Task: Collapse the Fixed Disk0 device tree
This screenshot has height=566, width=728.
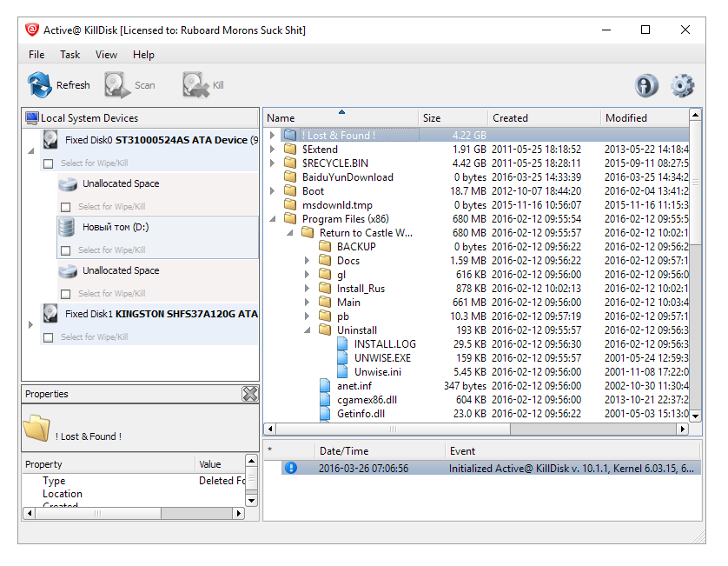Action: [x=31, y=151]
